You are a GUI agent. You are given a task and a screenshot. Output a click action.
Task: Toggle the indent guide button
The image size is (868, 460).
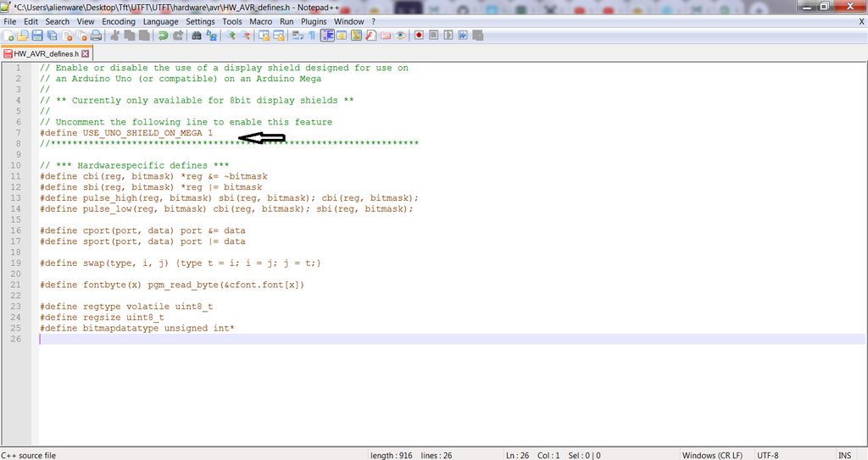[327, 36]
